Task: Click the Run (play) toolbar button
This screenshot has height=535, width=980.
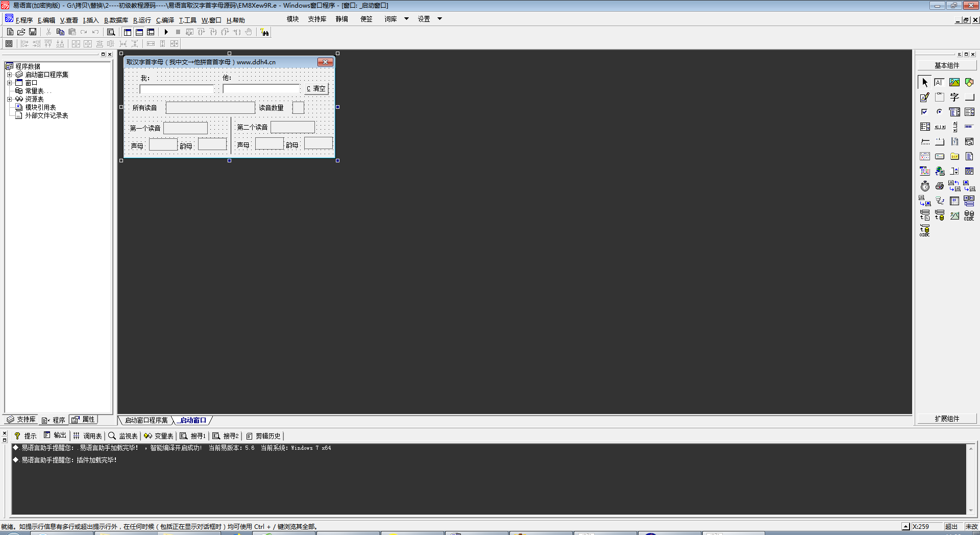Action: coord(166,32)
